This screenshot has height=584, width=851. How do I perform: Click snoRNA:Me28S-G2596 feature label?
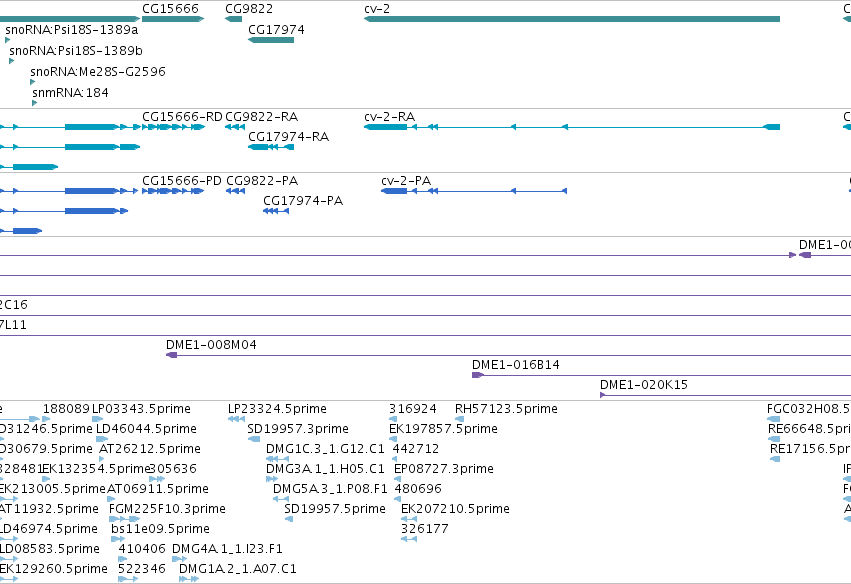click(98, 72)
